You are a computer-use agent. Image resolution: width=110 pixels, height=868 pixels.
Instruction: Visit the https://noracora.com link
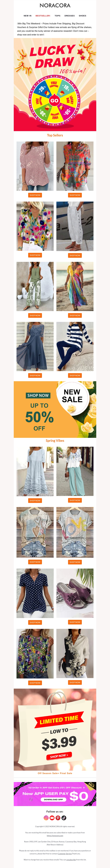(55, 836)
